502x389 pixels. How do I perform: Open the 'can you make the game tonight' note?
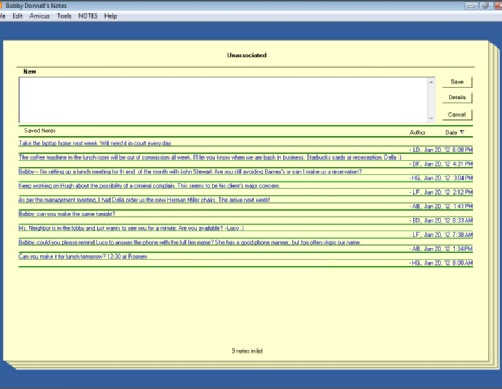coord(67,214)
